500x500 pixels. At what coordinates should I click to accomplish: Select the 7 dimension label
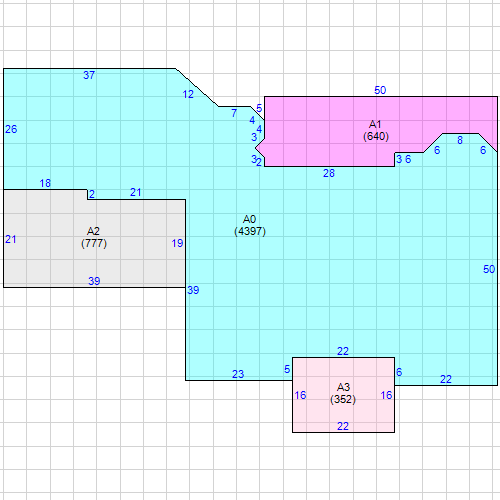point(234,113)
